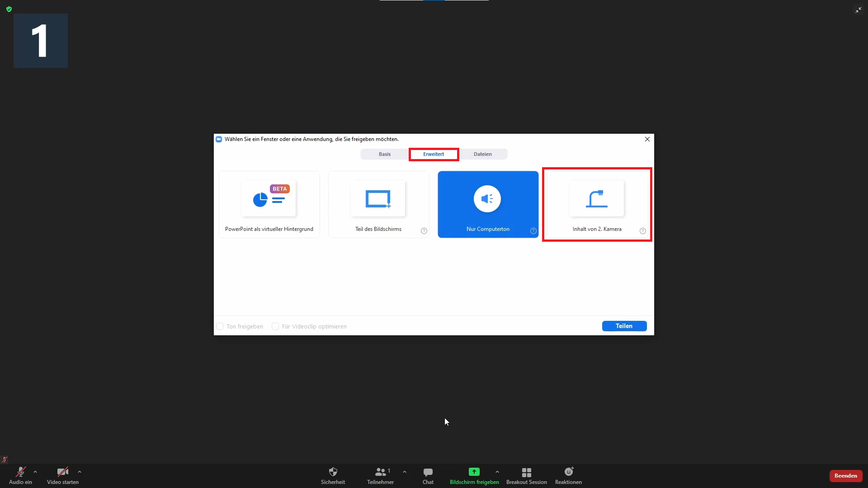The width and height of the screenshot is (868, 488).
Task: Unmute with the Audio ein microphone
Action: [x=20, y=472]
